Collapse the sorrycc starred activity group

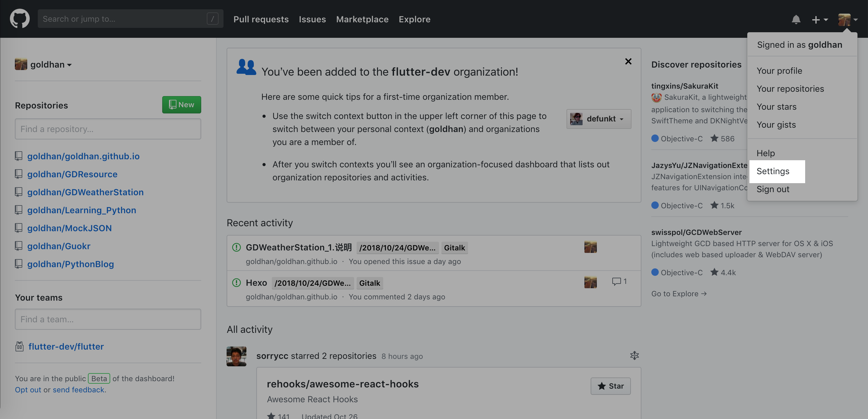[634, 355]
